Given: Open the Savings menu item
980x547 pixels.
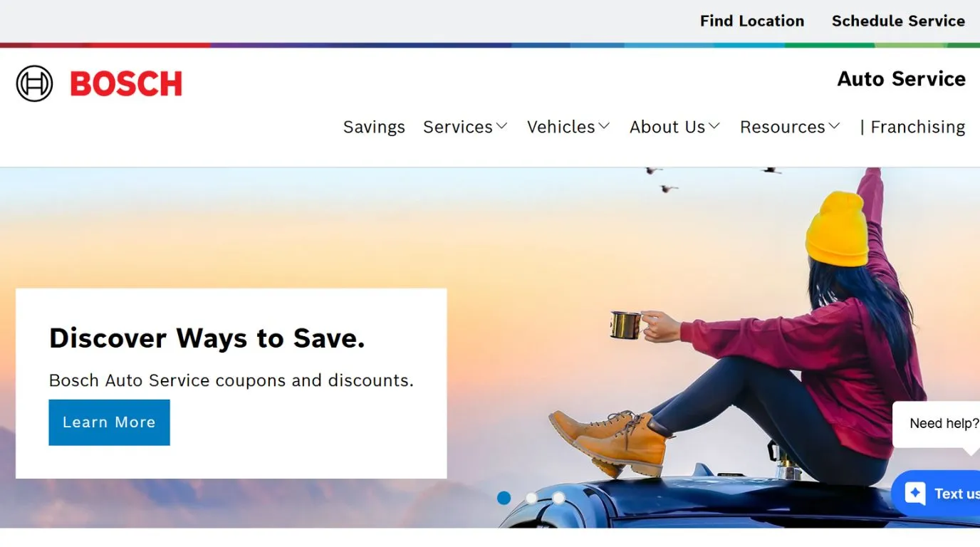Looking at the screenshot, I should 374,127.
